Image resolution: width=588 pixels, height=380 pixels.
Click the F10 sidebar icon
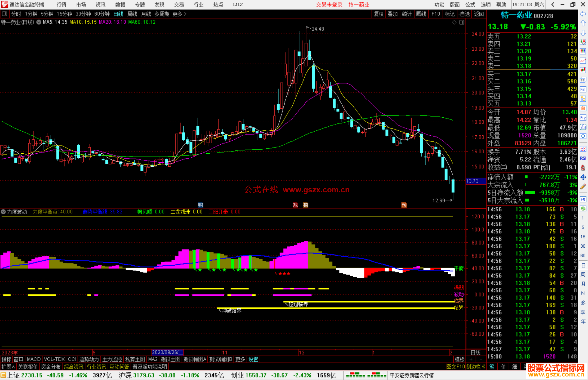click(583, 89)
